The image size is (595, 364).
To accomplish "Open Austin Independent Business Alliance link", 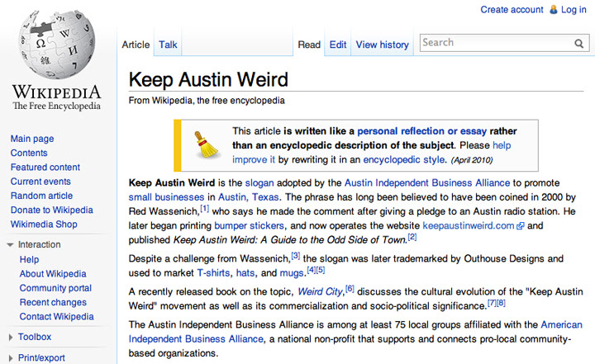I will pos(427,182).
